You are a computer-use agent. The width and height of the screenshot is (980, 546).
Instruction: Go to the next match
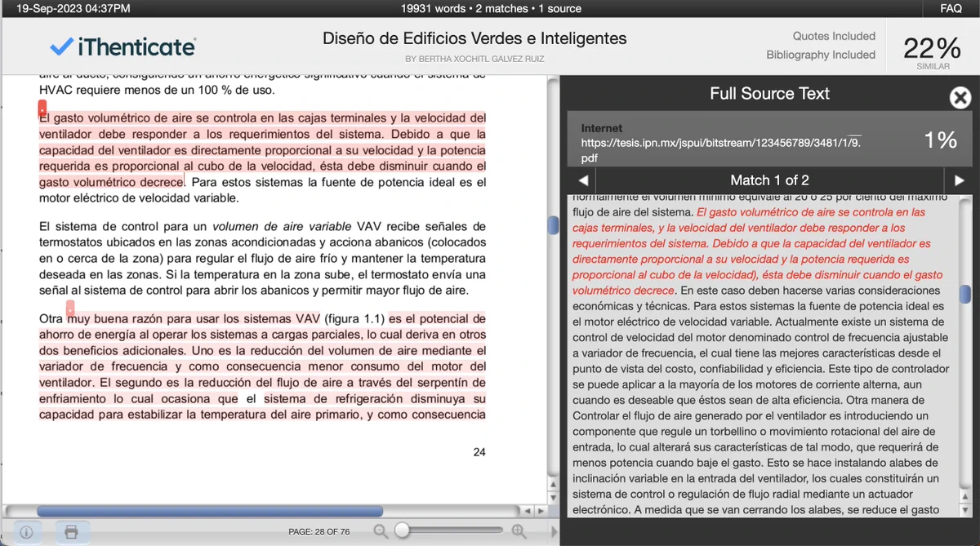click(960, 180)
